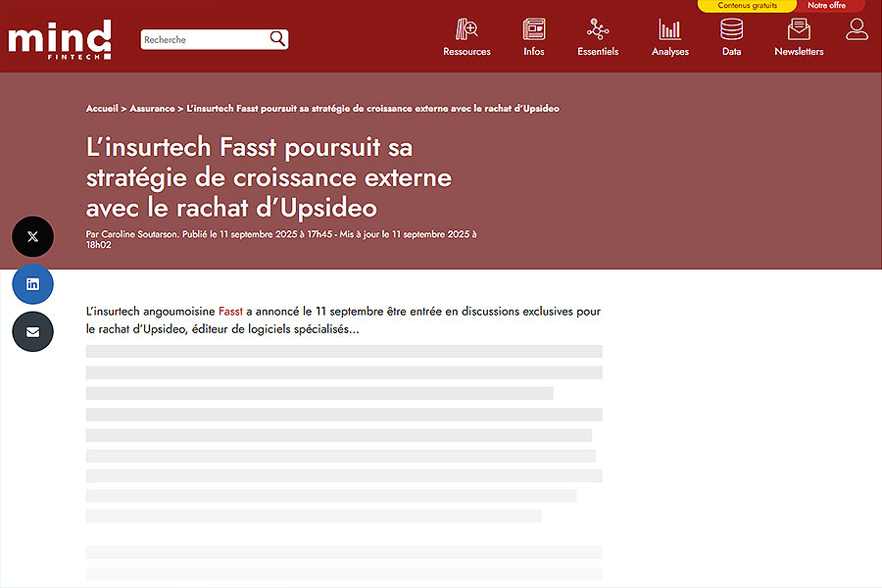Open the Analyses bar chart icon
Image resolution: width=882 pixels, height=588 pixels.
(x=670, y=29)
